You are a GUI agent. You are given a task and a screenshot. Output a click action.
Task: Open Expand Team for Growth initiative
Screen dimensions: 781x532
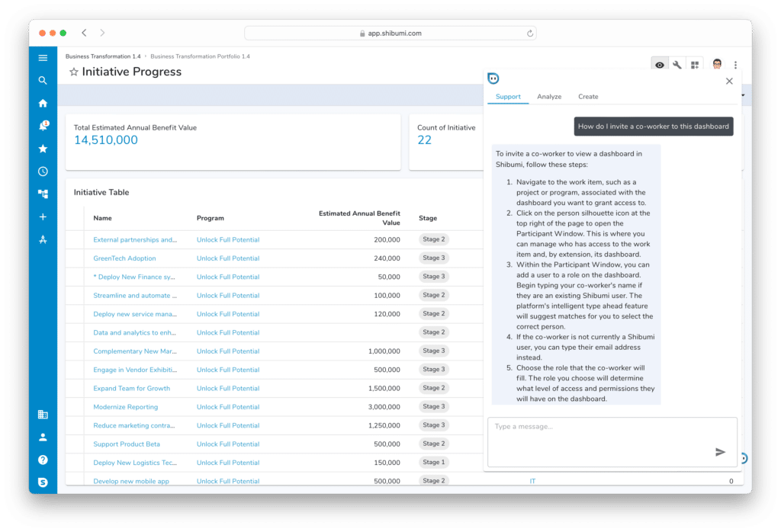click(x=131, y=388)
